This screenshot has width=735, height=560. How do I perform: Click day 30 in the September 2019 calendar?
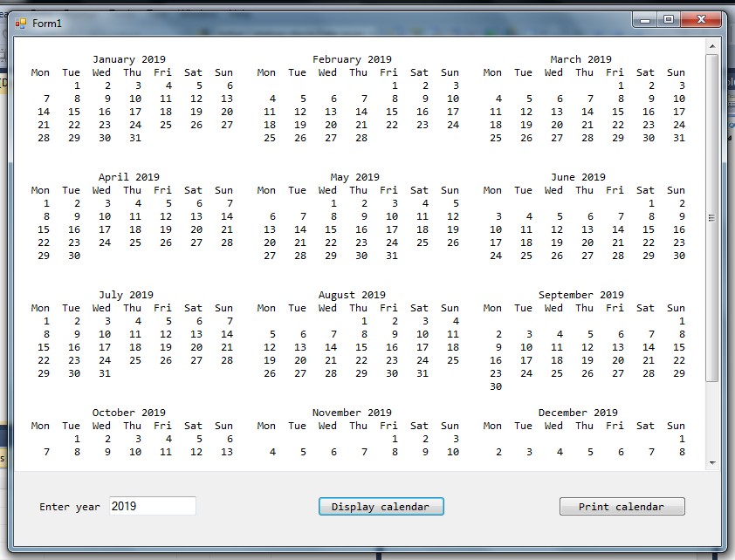pyautogui.click(x=496, y=386)
